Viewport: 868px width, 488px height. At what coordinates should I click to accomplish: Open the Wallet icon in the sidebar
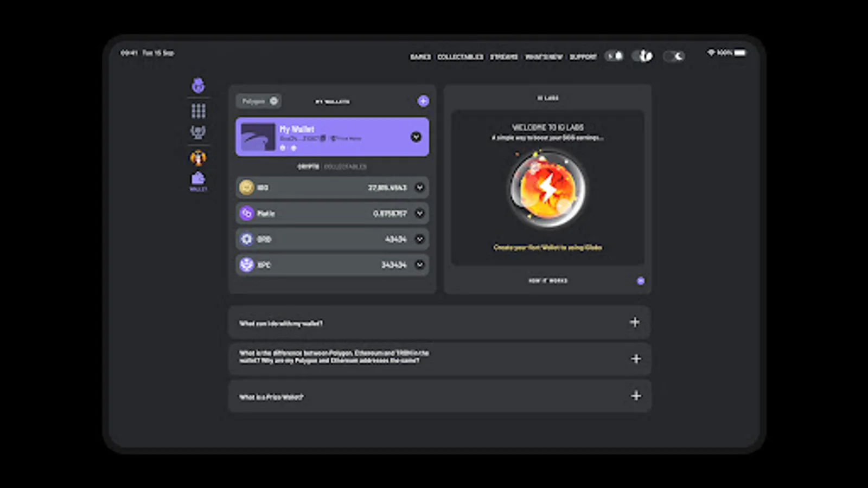coord(198,181)
